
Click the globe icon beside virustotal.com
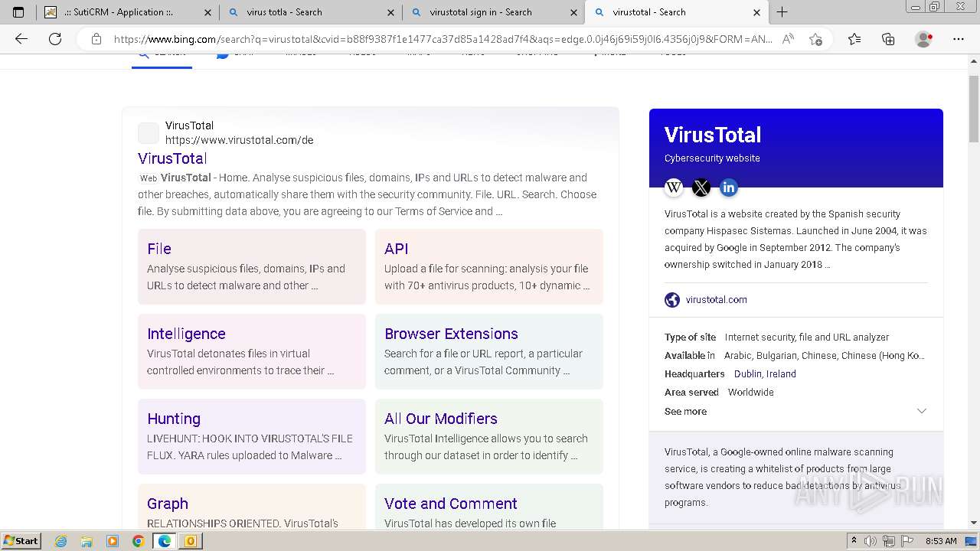tap(672, 300)
